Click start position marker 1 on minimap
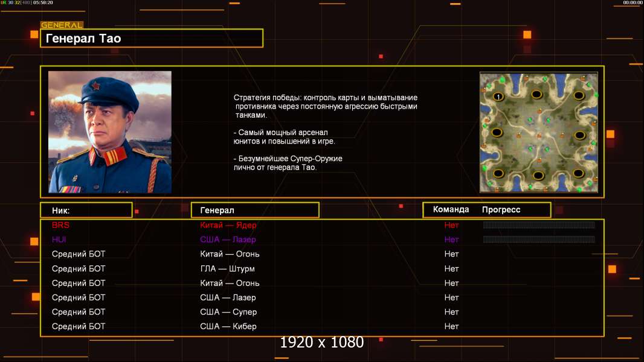This screenshot has width=644, height=362. 498,97
